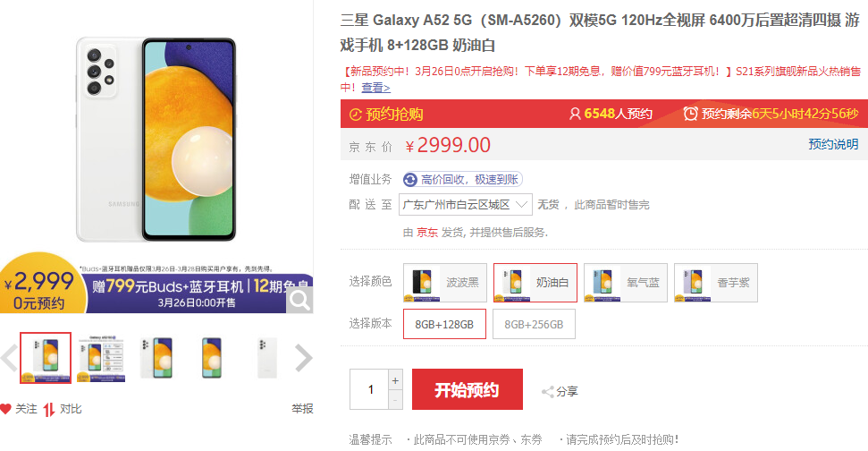The height and width of the screenshot is (451, 868).
Task: Click the quantity input field
Action: click(x=371, y=390)
